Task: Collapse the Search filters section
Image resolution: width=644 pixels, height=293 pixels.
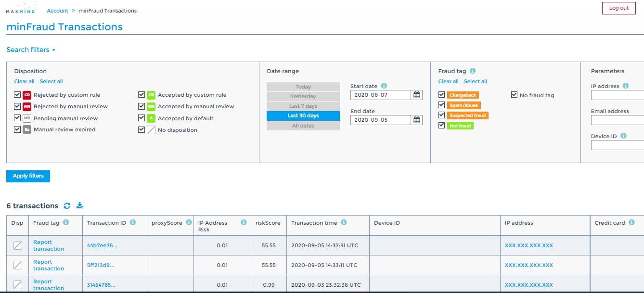Action: pyautogui.click(x=31, y=50)
